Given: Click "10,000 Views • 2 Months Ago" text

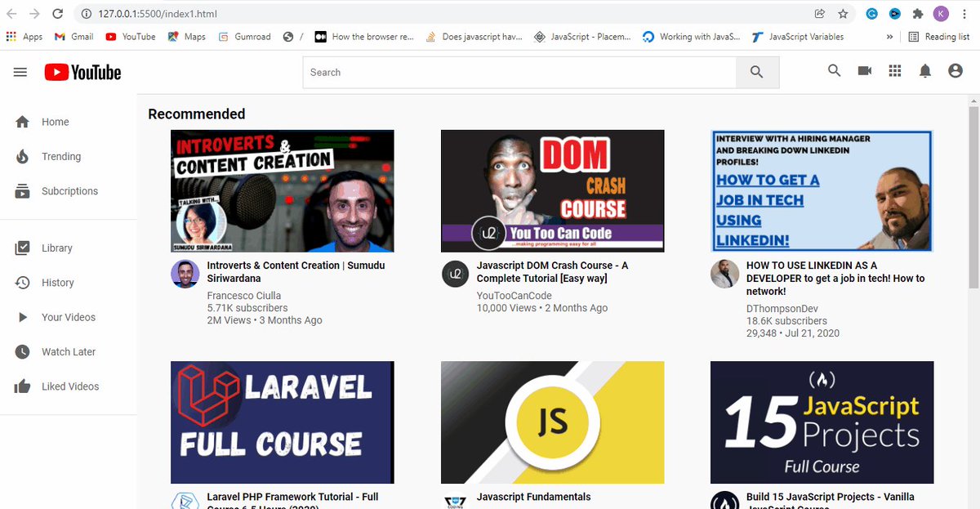Looking at the screenshot, I should point(542,308).
